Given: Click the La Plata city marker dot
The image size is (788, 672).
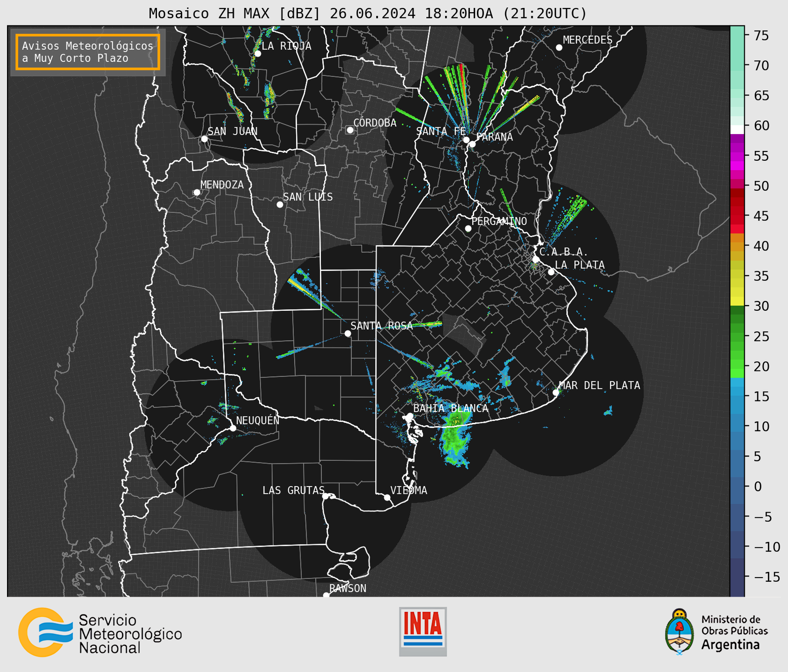Looking at the screenshot, I should (551, 272).
